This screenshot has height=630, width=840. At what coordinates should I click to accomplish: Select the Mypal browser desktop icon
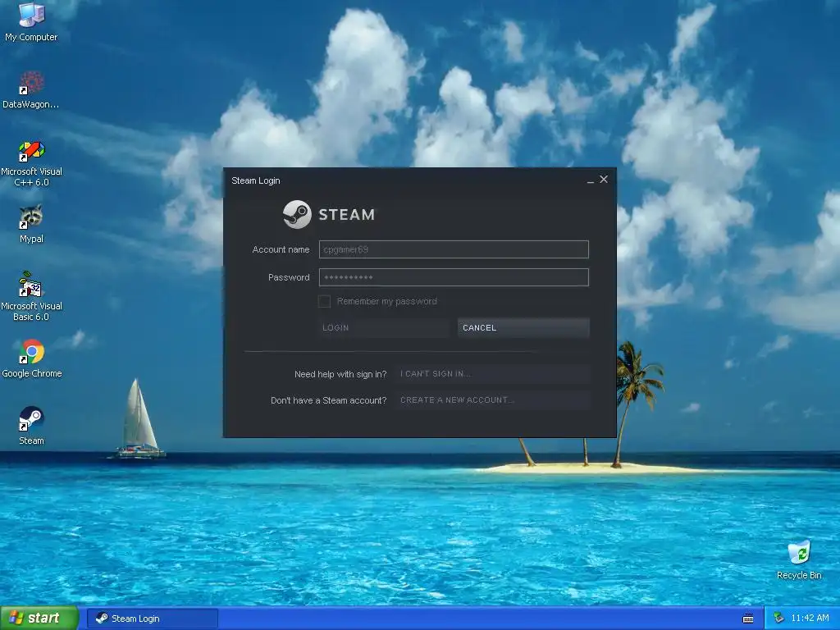point(31,224)
